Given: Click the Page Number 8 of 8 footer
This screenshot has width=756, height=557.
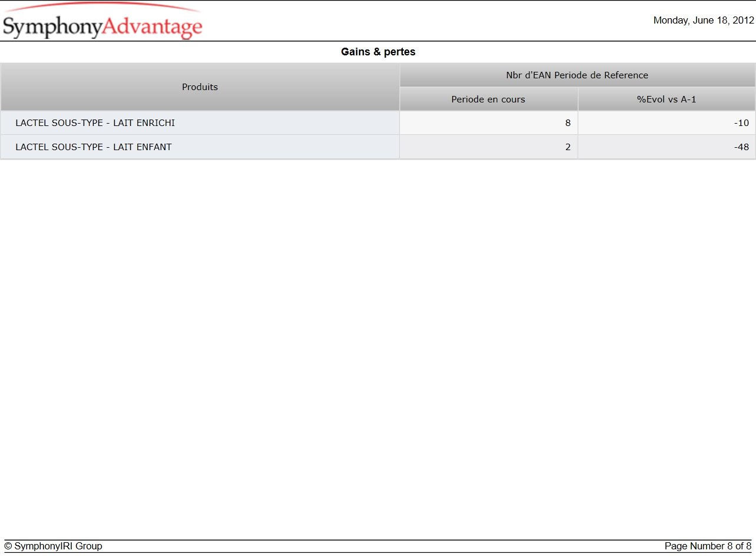Looking at the screenshot, I should pyautogui.click(x=708, y=546).
